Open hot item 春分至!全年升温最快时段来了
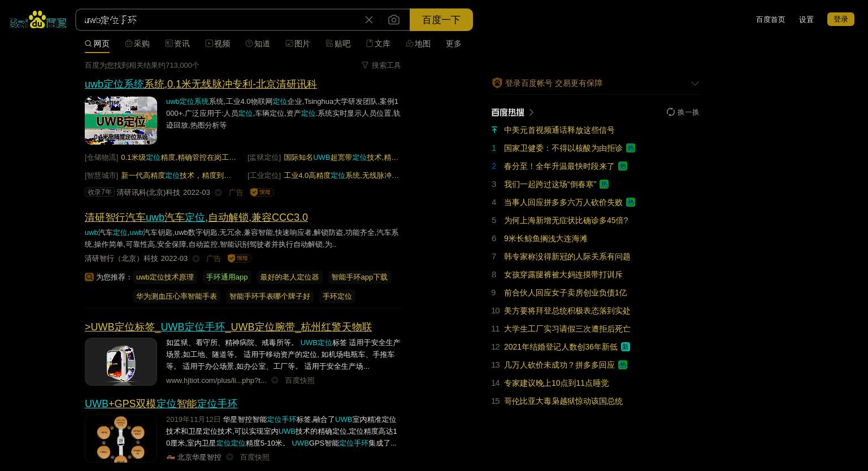The height and width of the screenshot is (471, 868). pos(559,166)
